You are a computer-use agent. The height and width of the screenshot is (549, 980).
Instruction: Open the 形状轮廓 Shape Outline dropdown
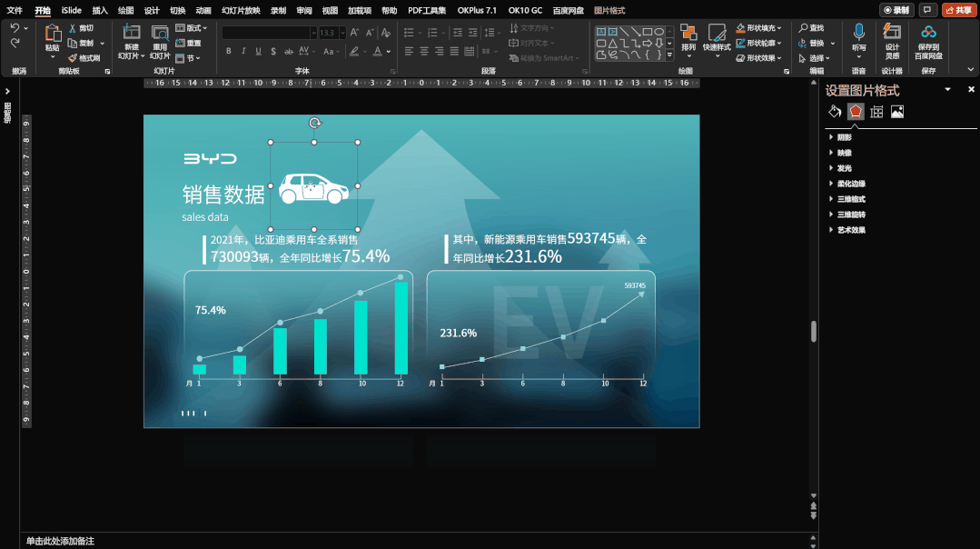point(758,43)
